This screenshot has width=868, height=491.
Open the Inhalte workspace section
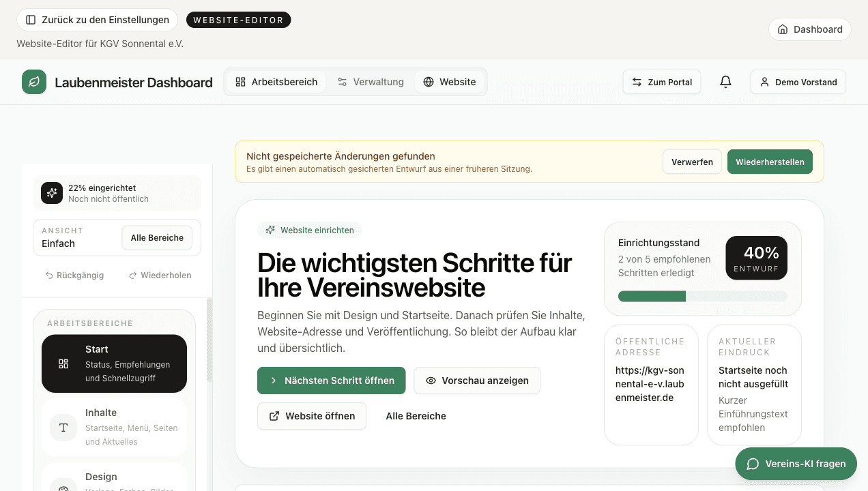point(114,428)
